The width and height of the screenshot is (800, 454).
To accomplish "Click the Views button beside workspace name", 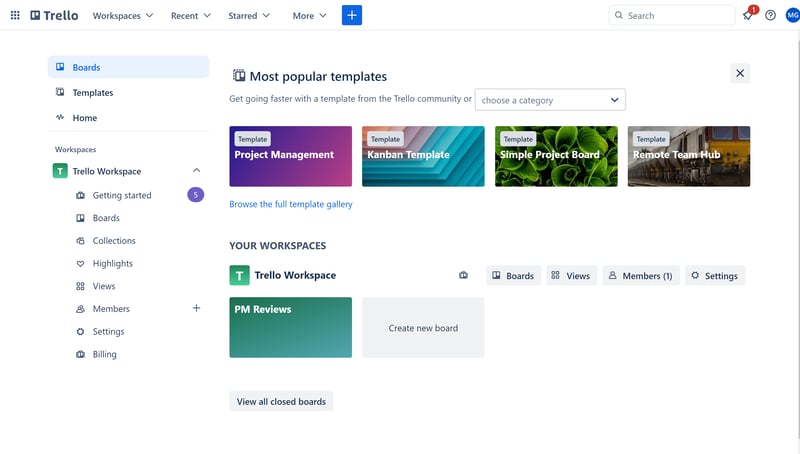I will pyautogui.click(x=571, y=275).
